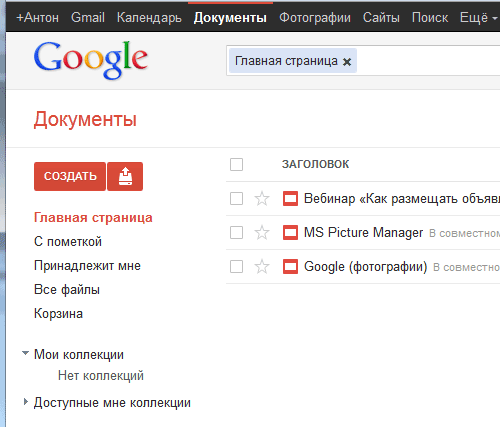The image size is (500, 427).
Task: Click presentation icon of MS Picture Manager
Action: [x=290, y=233]
